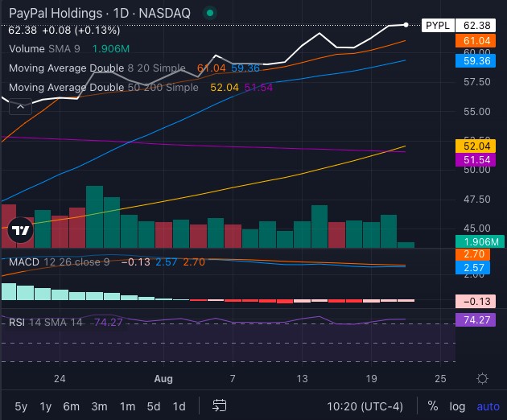The image size is (507, 420).
Task: Select the 5d time range
Action: [x=154, y=406]
